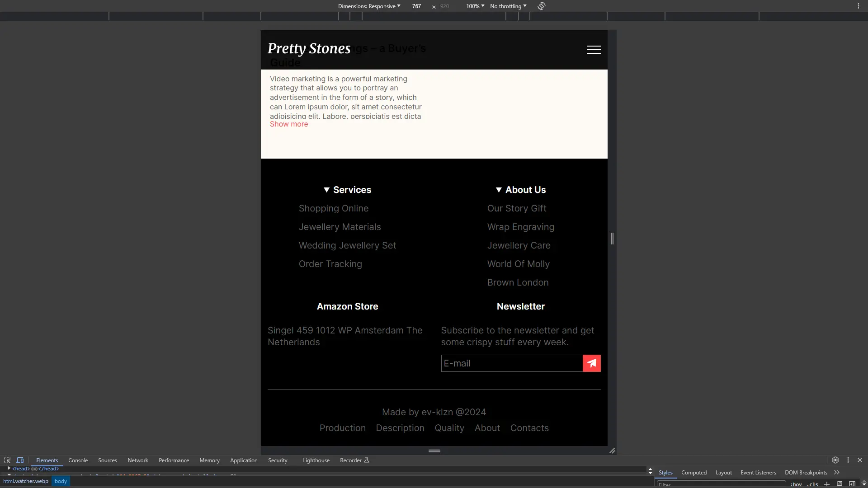The width and height of the screenshot is (868, 488).
Task: Click the rotate device orientation icon
Action: click(x=541, y=6)
